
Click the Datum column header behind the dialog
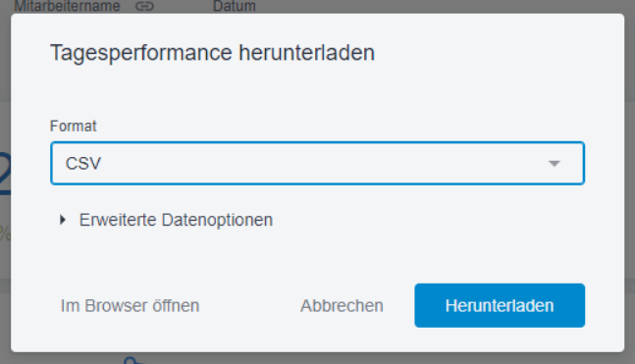[x=235, y=6]
